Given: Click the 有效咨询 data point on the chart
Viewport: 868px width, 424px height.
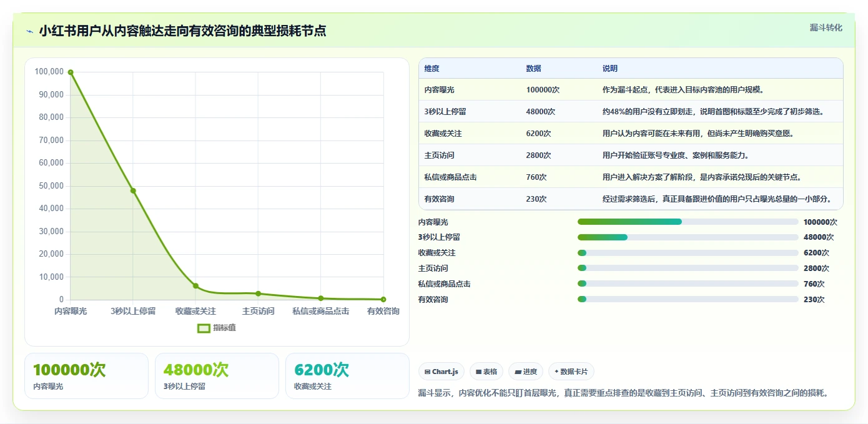Looking at the screenshot, I should [x=383, y=300].
